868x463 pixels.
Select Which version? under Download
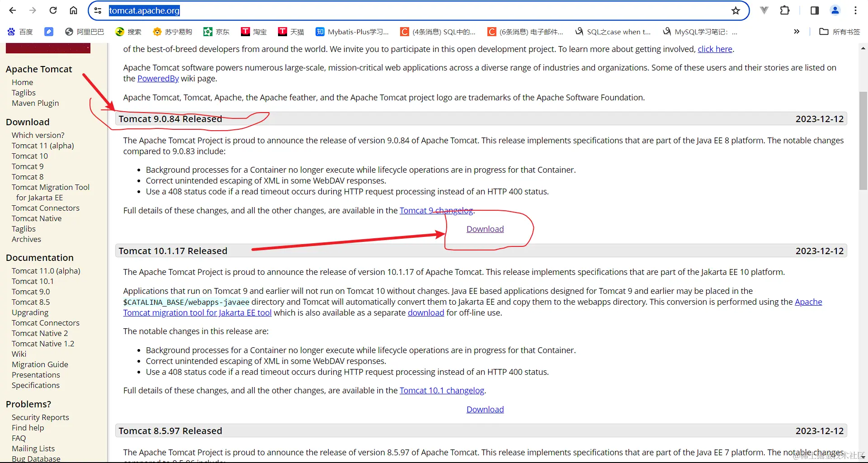point(38,135)
